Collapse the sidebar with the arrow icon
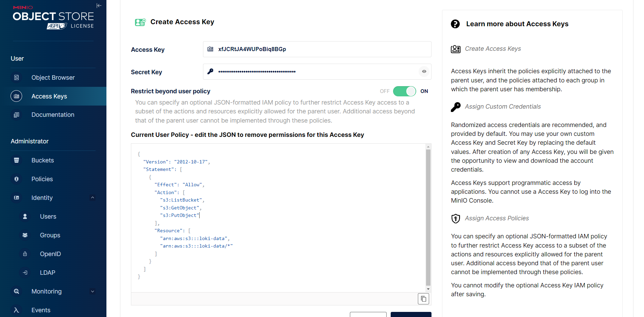644x317 pixels. pos(99,5)
